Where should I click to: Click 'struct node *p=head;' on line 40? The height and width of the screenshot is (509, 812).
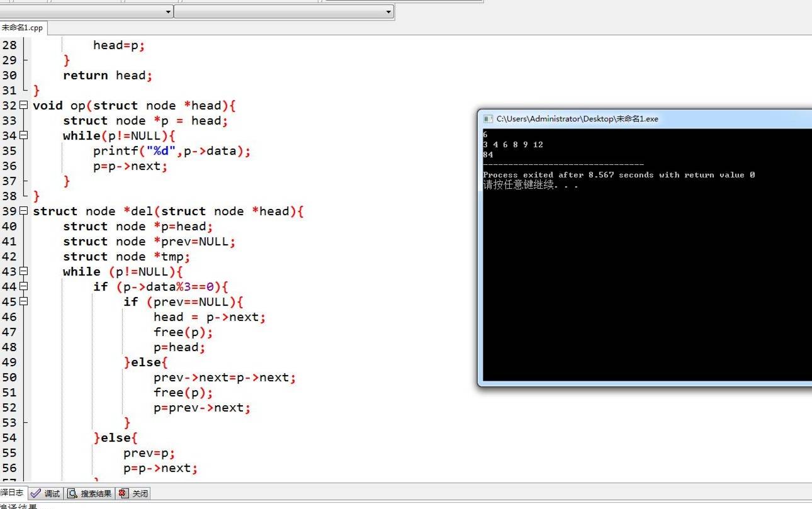(138, 226)
